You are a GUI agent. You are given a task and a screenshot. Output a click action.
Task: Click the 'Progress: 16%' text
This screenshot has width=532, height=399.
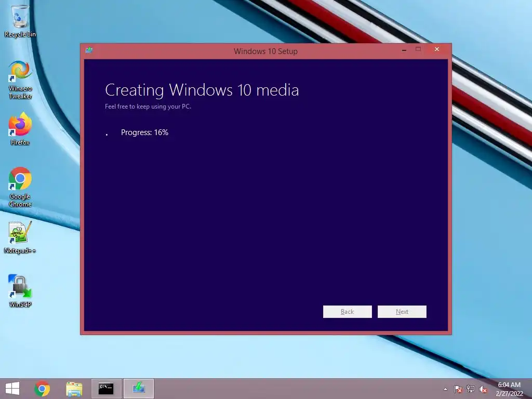(144, 132)
